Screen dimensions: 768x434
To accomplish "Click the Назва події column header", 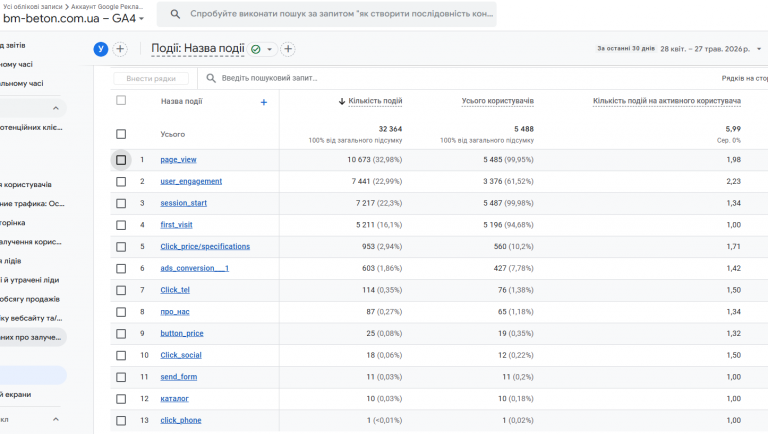I will pos(182,101).
